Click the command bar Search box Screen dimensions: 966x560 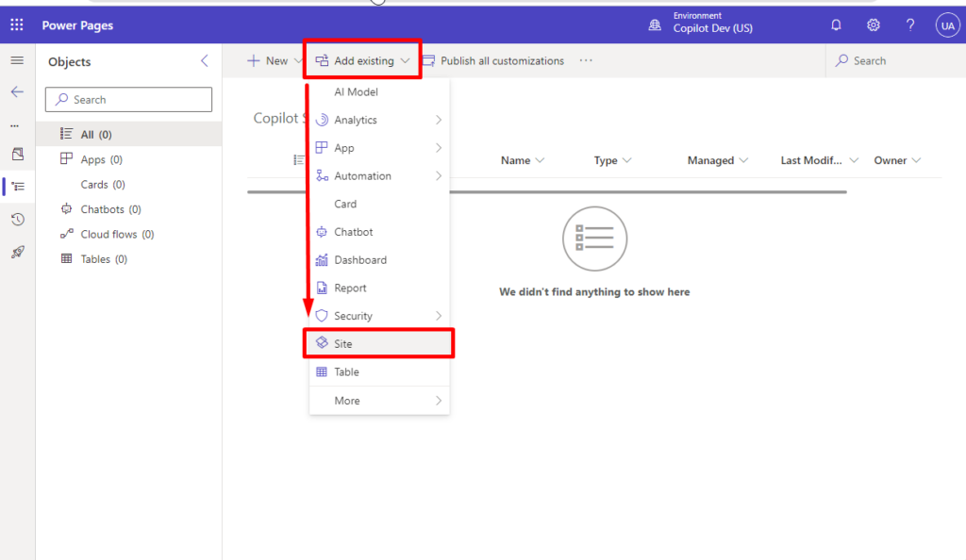click(x=895, y=61)
